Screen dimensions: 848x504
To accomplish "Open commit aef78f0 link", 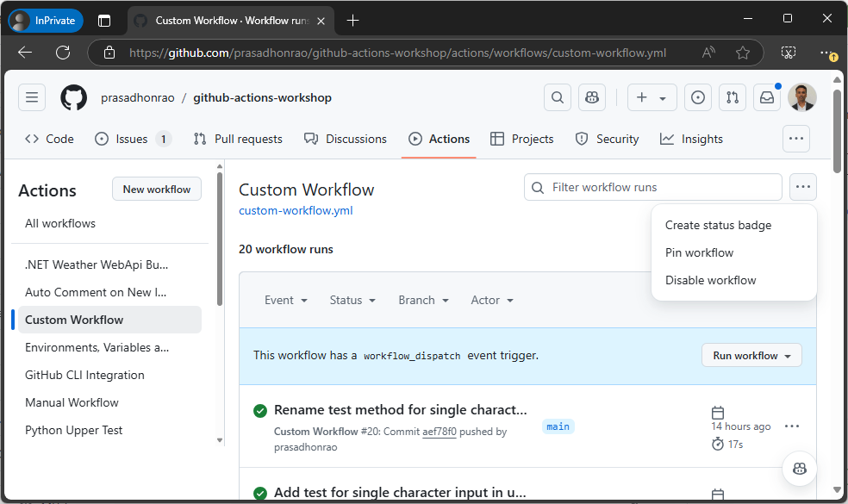I will [440, 432].
